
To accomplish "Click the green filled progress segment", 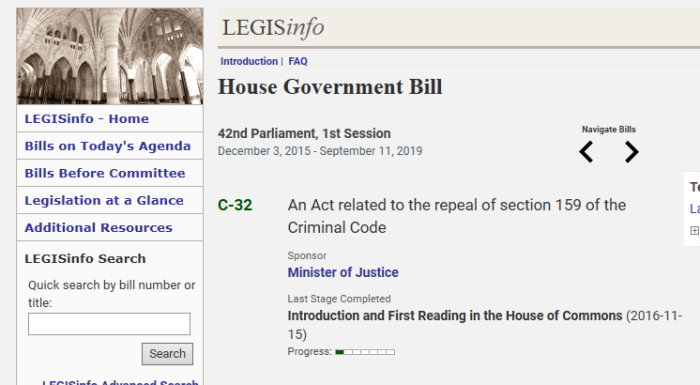I will [339, 352].
